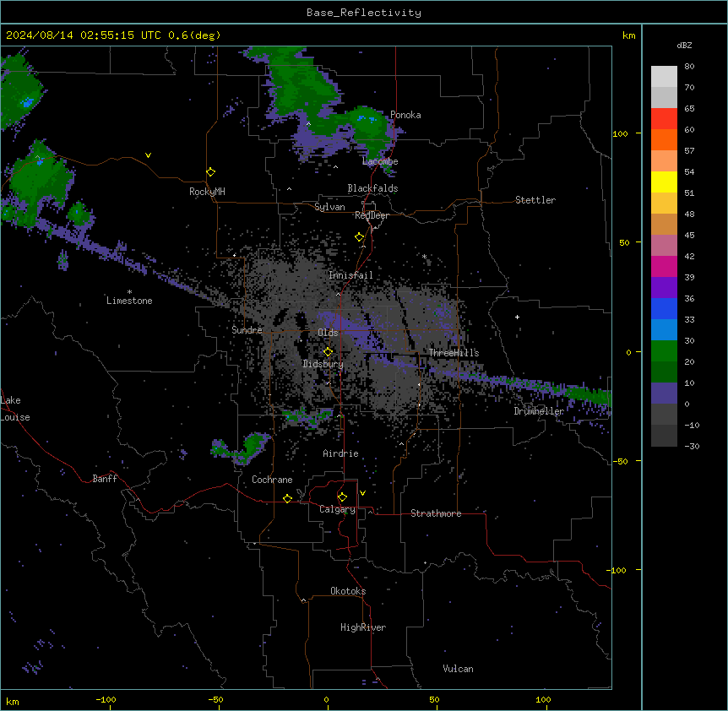The height and width of the screenshot is (711, 728).
Task: Select the dusty pink legend swatch near 45
Action: pos(664,246)
